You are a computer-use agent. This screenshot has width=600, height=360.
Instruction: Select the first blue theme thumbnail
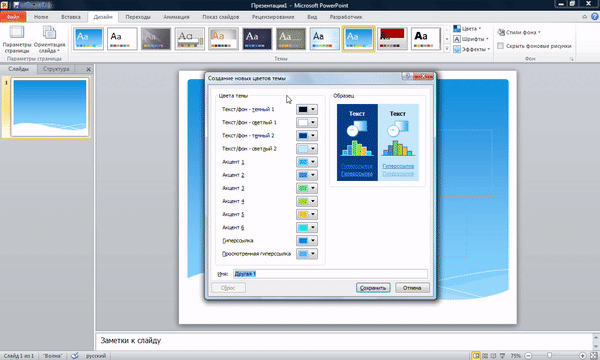(x=88, y=39)
